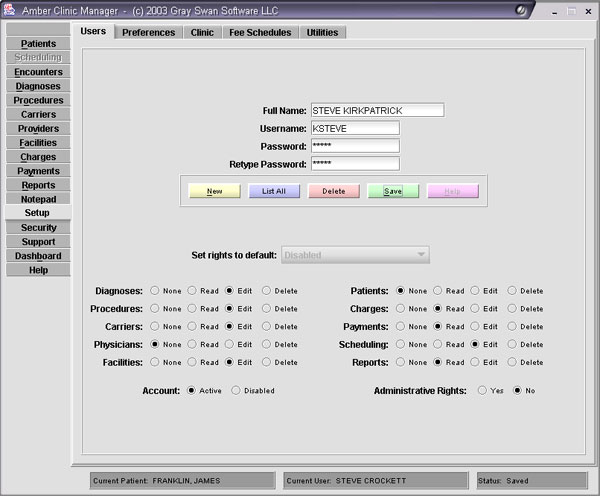
Task: Set Scheduling rights to None
Action: tap(401, 344)
